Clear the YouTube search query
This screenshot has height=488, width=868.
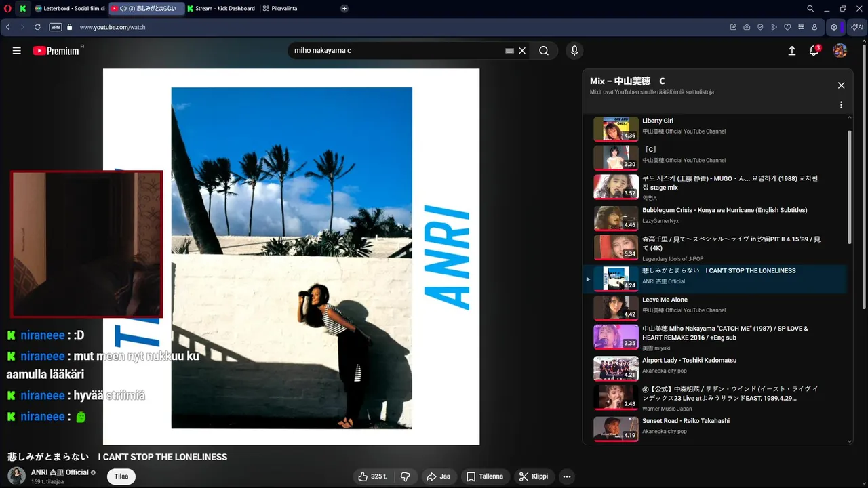[x=522, y=51]
